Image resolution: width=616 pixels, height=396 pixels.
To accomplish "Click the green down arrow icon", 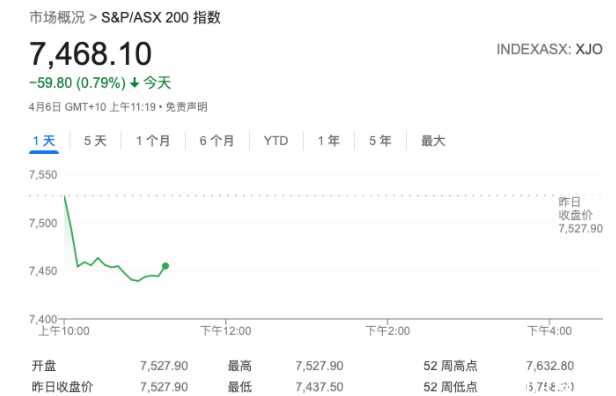I will pyautogui.click(x=135, y=83).
